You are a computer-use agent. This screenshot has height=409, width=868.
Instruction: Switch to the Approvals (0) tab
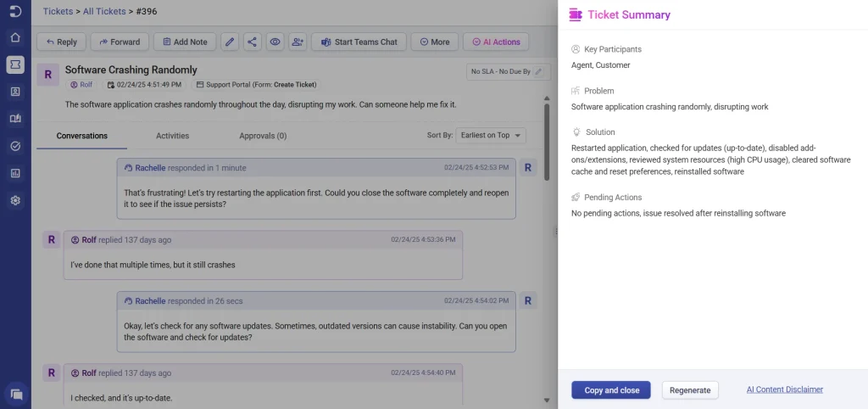(x=263, y=136)
